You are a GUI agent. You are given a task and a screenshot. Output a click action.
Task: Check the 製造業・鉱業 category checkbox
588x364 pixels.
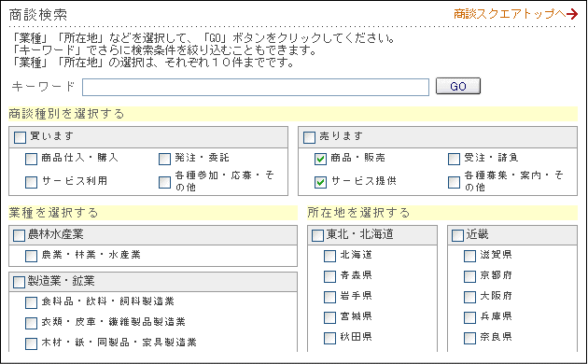pos(19,282)
